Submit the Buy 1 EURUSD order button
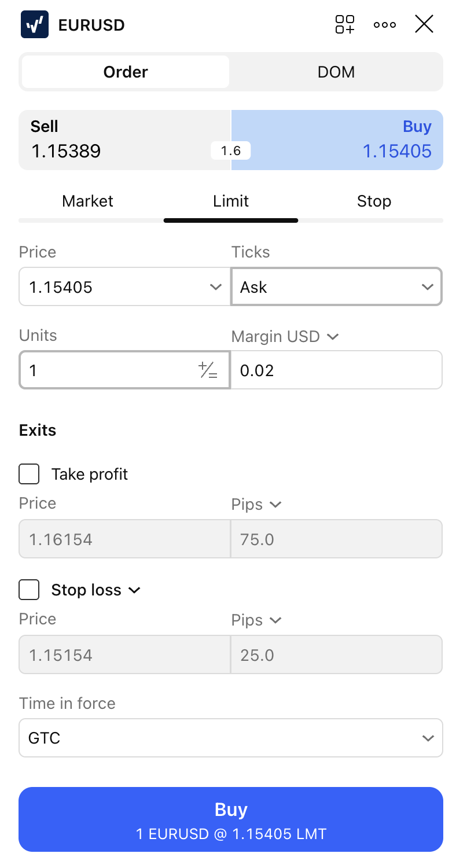Screen dimensions: 456x868 click(x=231, y=819)
